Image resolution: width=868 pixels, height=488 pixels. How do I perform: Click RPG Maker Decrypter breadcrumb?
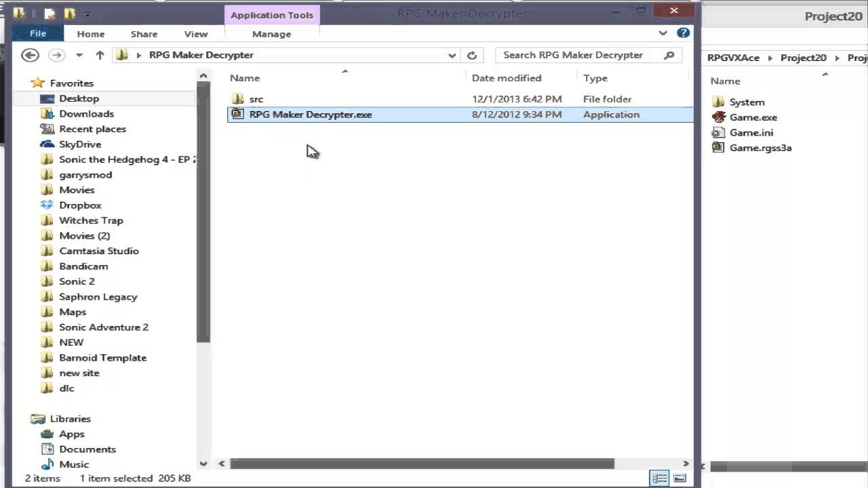tap(201, 55)
